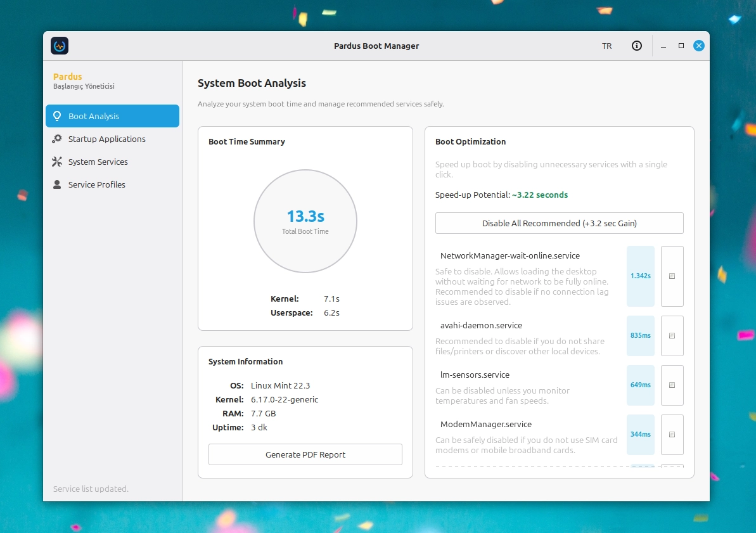Image resolution: width=756 pixels, height=533 pixels.
Task: Click the 7.7 GB RAM value
Action: tap(263, 414)
